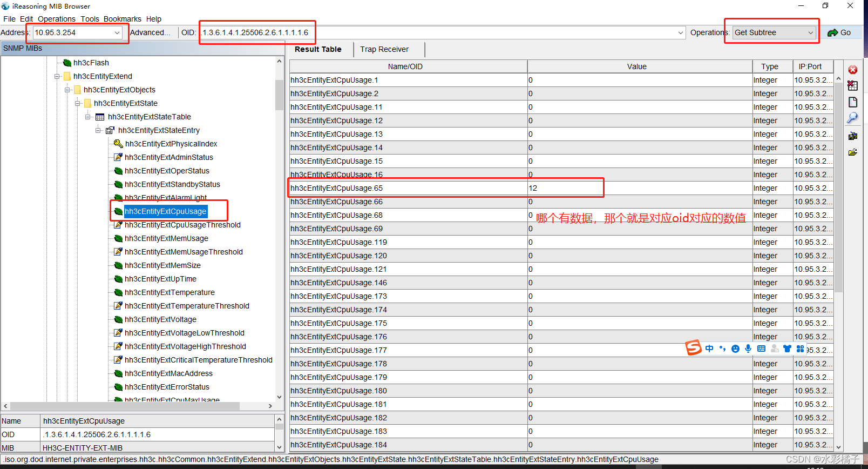Toggle Sogou Chinese/English mode icon
868x469 pixels.
point(709,349)
